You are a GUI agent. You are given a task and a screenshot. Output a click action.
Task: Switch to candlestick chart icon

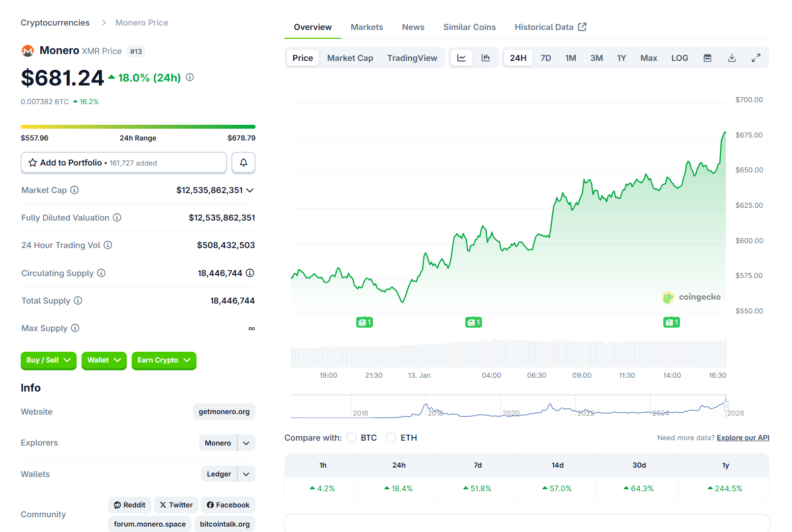(485, 58)
